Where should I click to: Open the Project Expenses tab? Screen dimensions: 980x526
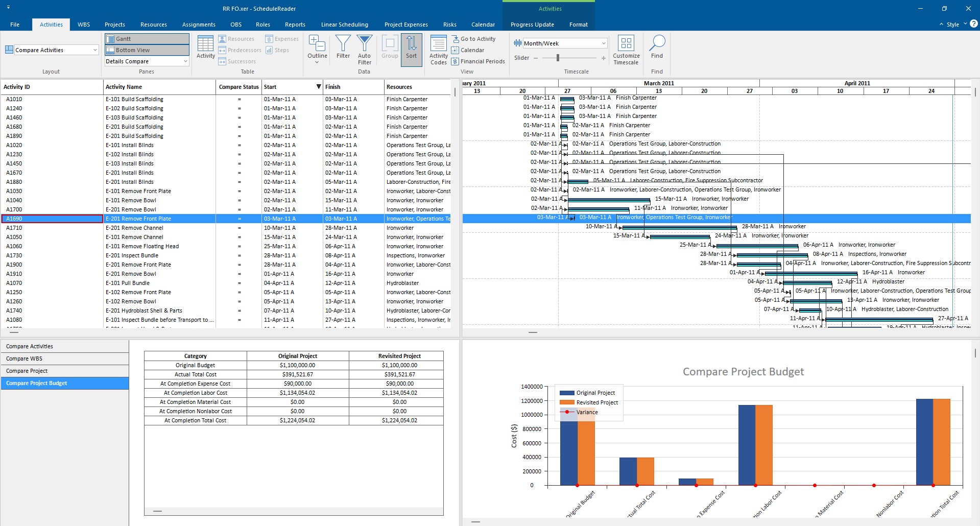click(x=406, y=25)
